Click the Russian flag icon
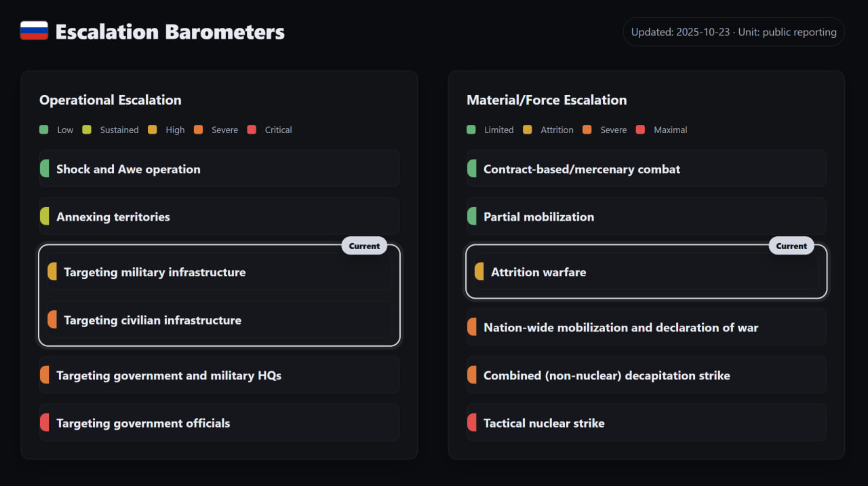The image size is (868, 486). [x=34, y=31]
